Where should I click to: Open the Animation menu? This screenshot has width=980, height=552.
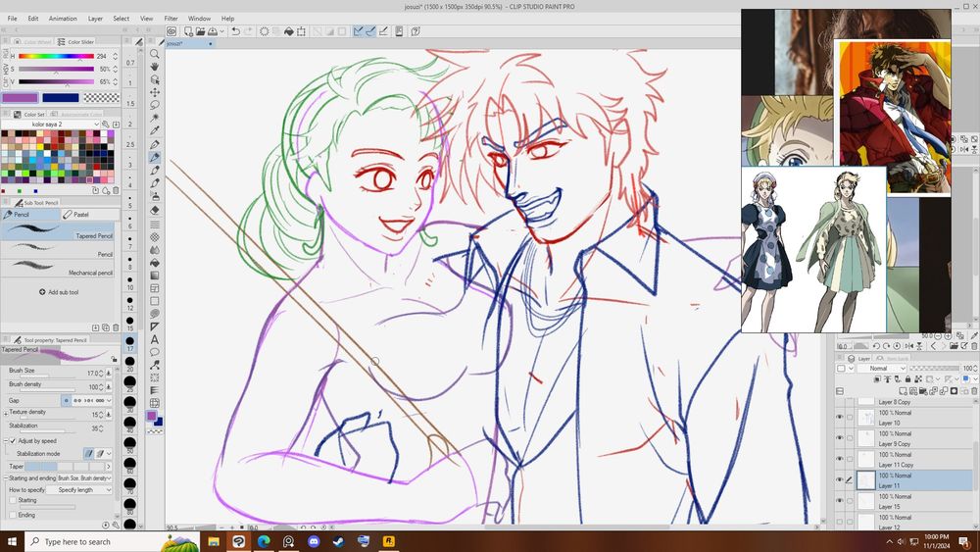63,18
